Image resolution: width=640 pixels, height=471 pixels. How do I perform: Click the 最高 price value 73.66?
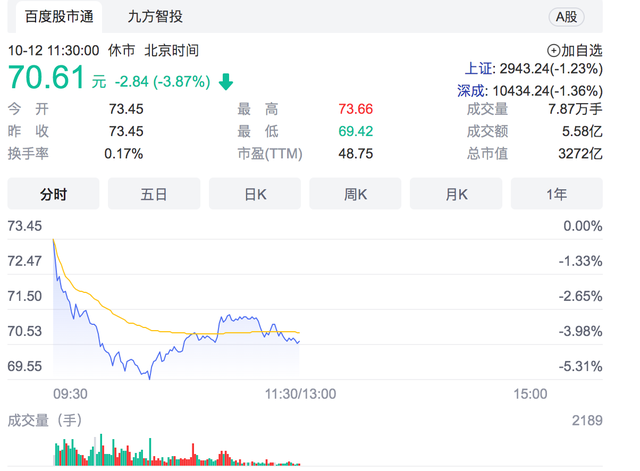pyautogui.click(x=355, y=109)
